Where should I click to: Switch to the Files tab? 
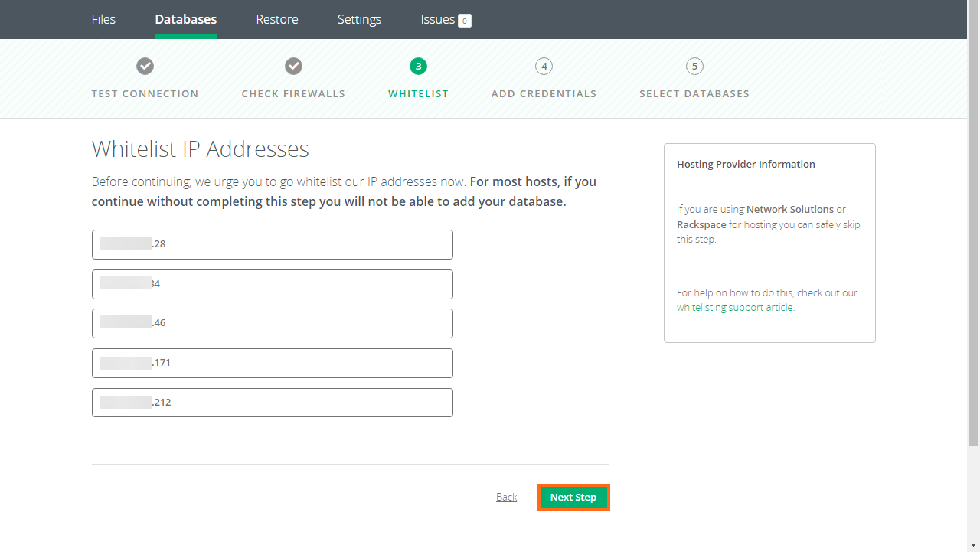point(103,19)
